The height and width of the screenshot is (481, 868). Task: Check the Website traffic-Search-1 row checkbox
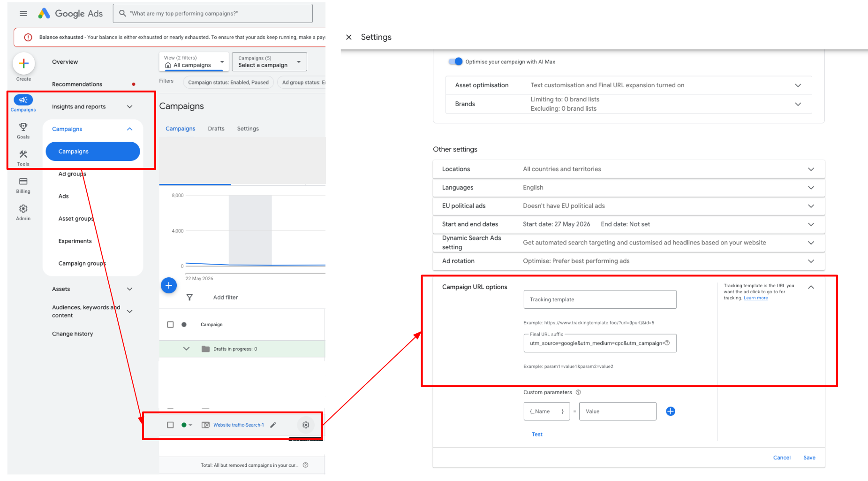coord(170,425)
